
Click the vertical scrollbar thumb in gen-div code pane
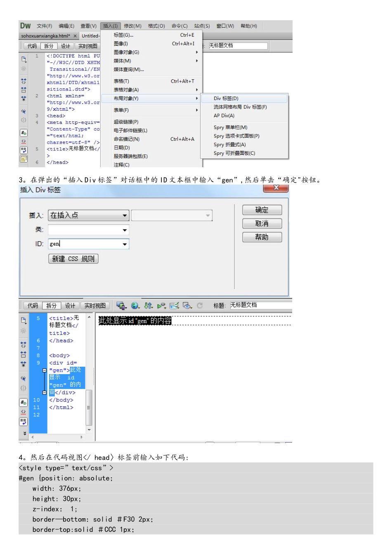tap(89, 407)
